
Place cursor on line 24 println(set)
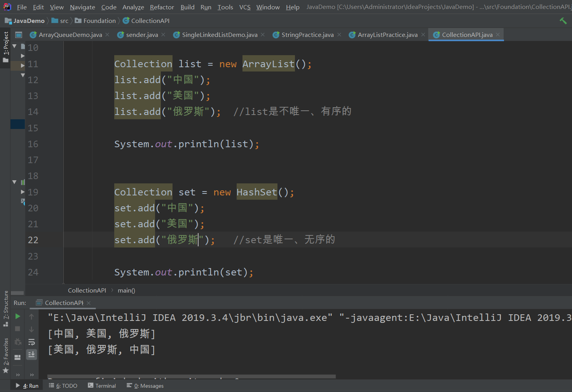(x=183, y=272)
